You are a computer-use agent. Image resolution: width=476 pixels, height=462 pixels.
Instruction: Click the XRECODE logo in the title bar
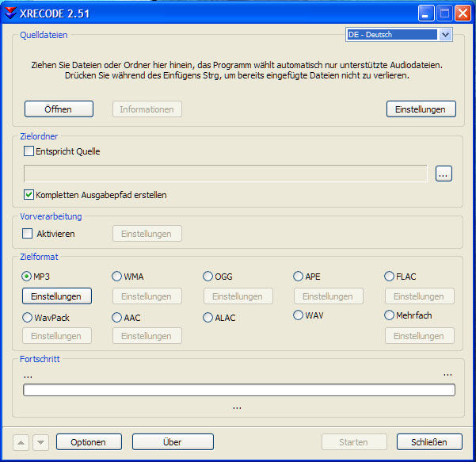pos(10,13)
